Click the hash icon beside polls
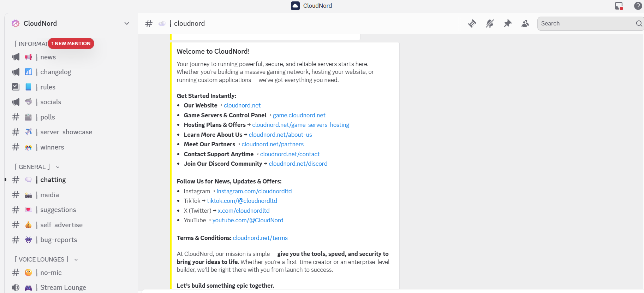 (16, 117)
